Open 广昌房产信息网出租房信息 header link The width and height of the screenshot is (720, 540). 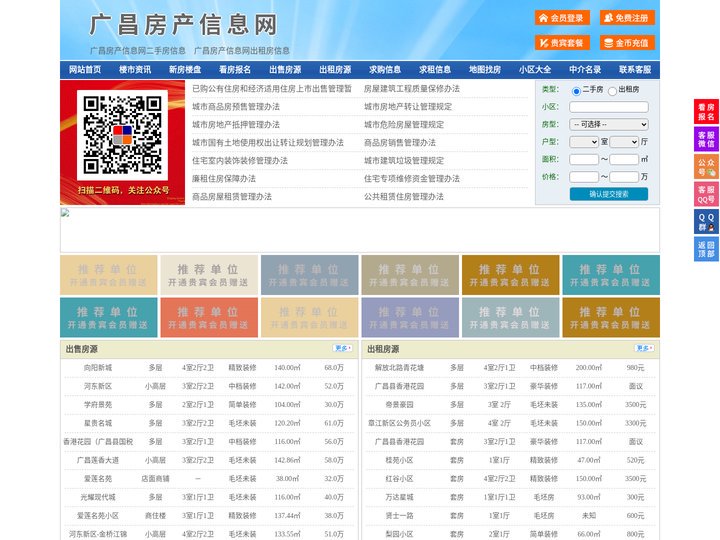[x=242, y=51]
